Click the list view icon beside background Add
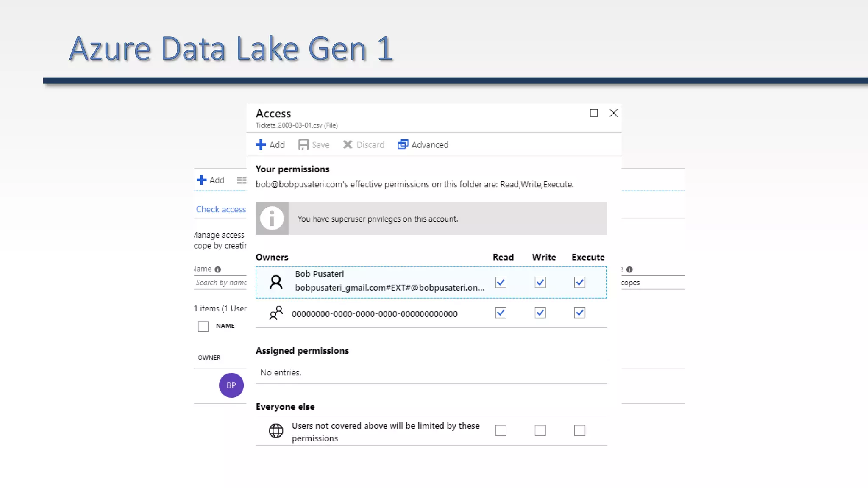868x488 pixels. click(x=241, y=180)
